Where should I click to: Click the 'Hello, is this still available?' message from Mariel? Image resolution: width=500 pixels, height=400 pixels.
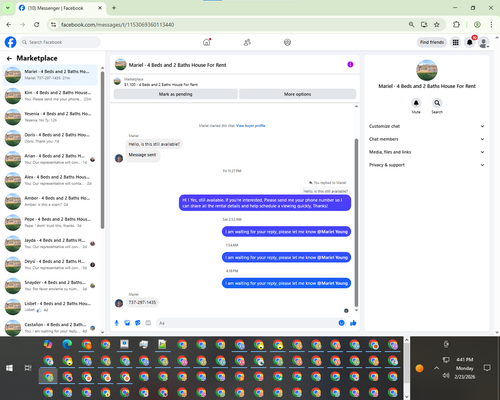(x=154, y=144)
